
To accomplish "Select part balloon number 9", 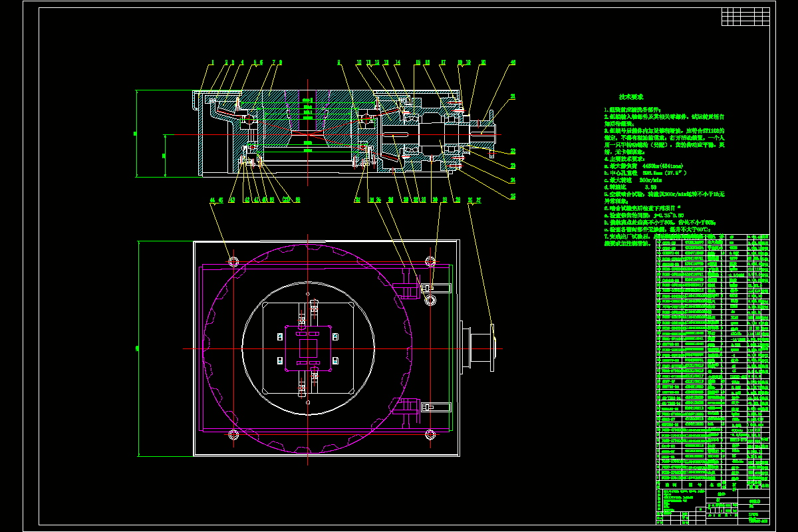I will click(338, 63).
